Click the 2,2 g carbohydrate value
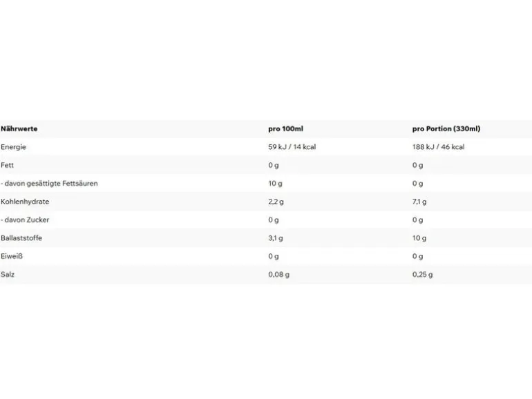This screenshot has width=532, height=399. click(276, 202)
